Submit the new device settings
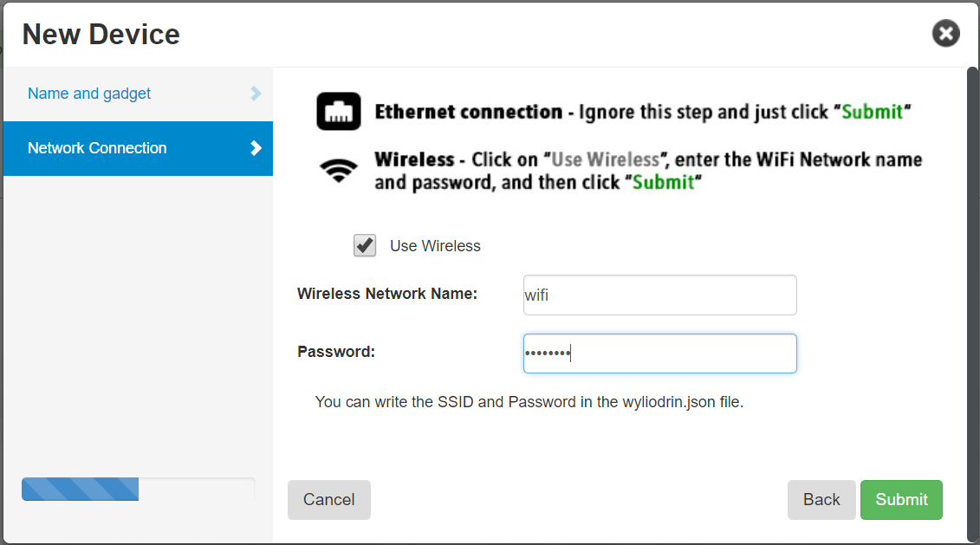 (901, 500)
